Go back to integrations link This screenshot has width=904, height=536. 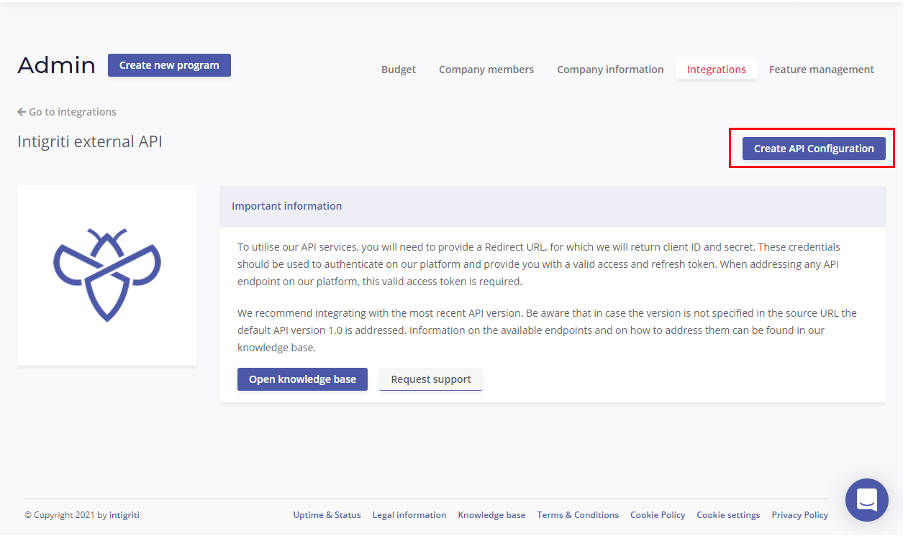[67, 112]
